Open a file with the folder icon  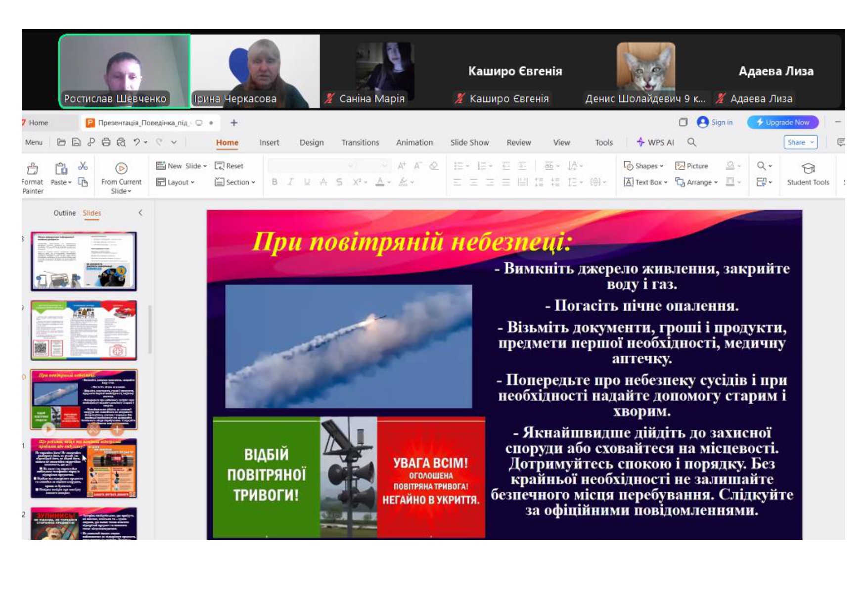[61, 142]
